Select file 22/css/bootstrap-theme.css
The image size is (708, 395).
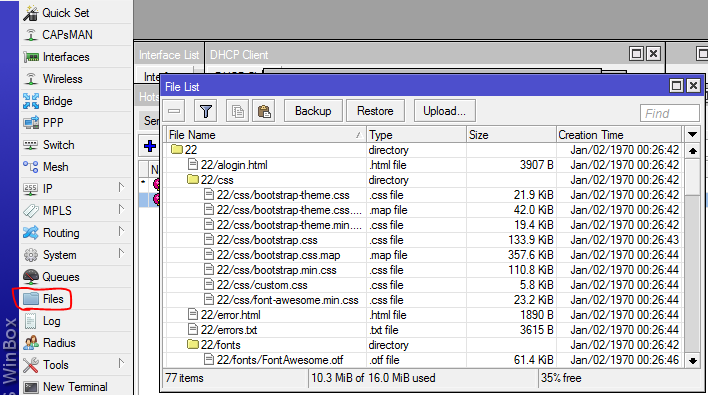[x=424, y=195]
